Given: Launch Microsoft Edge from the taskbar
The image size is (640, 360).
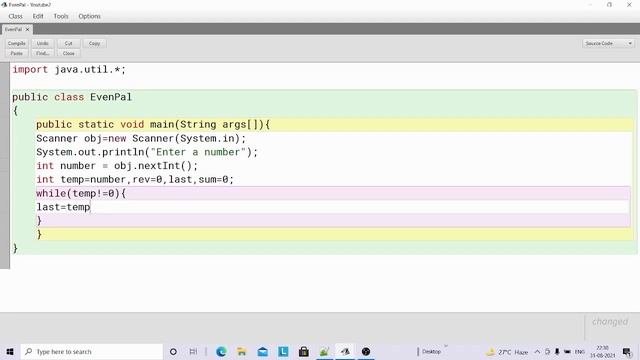Looking at the screenshot, I should (x=221, y=351).
